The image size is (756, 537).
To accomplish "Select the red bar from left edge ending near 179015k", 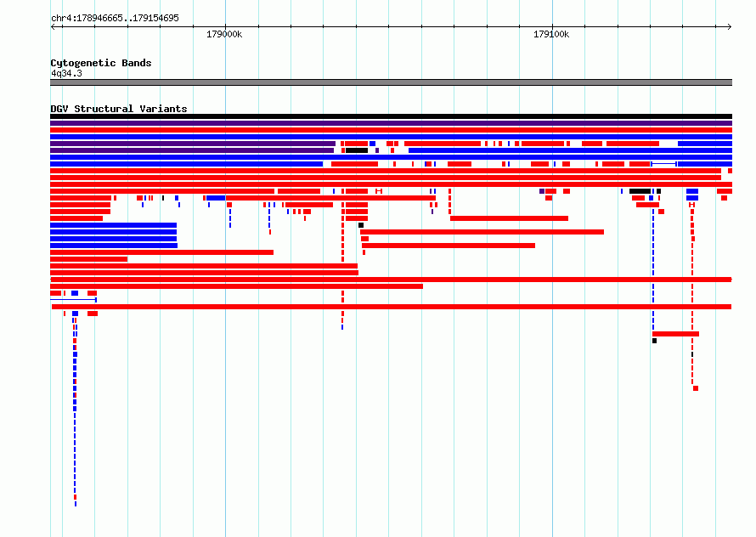I will (161, 252).
